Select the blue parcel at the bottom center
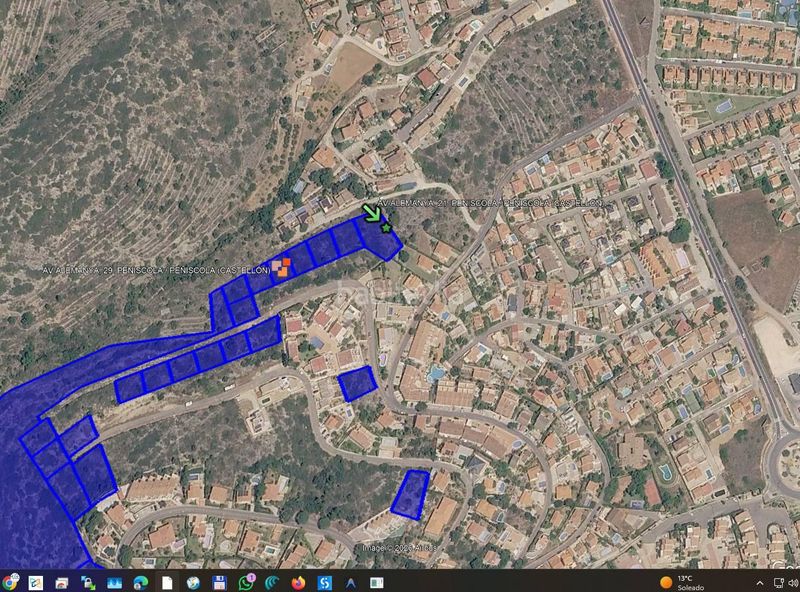Viewport: 800px width, 592px height. [x=411, y=495]
